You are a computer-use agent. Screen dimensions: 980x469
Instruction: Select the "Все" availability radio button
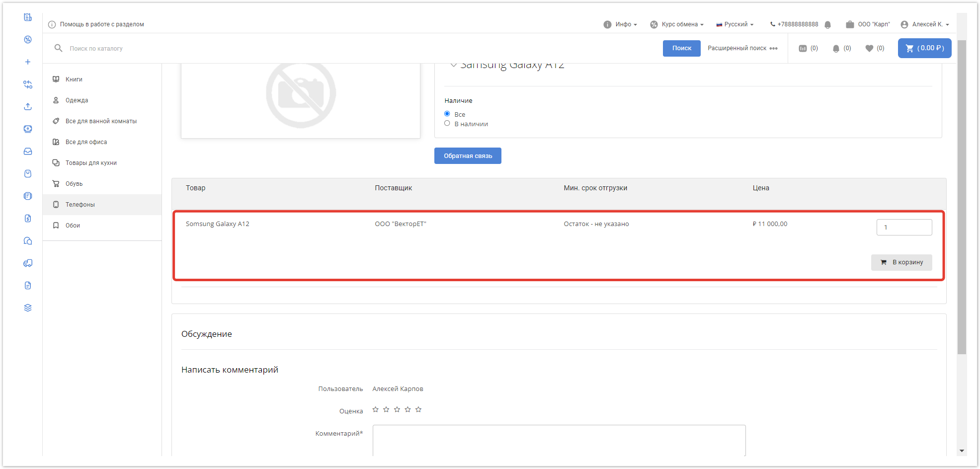click(447, 114)
